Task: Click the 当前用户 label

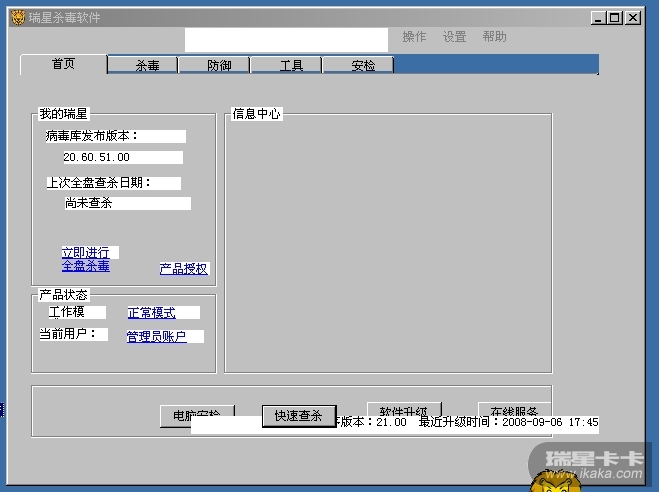Action: pyautogui.click(x=67, y=334)
